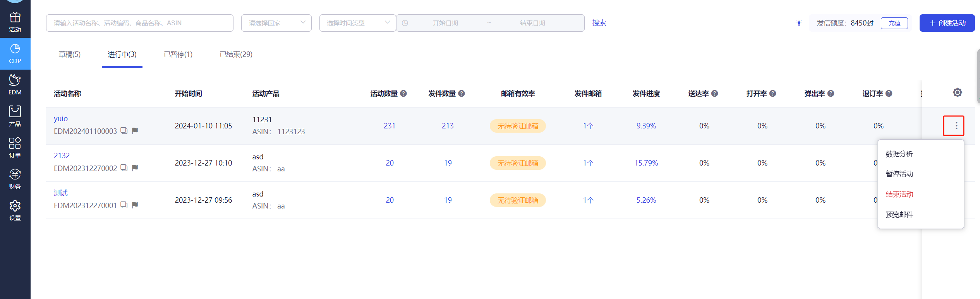Click 无待验证邮箱 badge in yuio row
Screen dimensions: 980x299
pyautogui.click(x=518, y=126)
